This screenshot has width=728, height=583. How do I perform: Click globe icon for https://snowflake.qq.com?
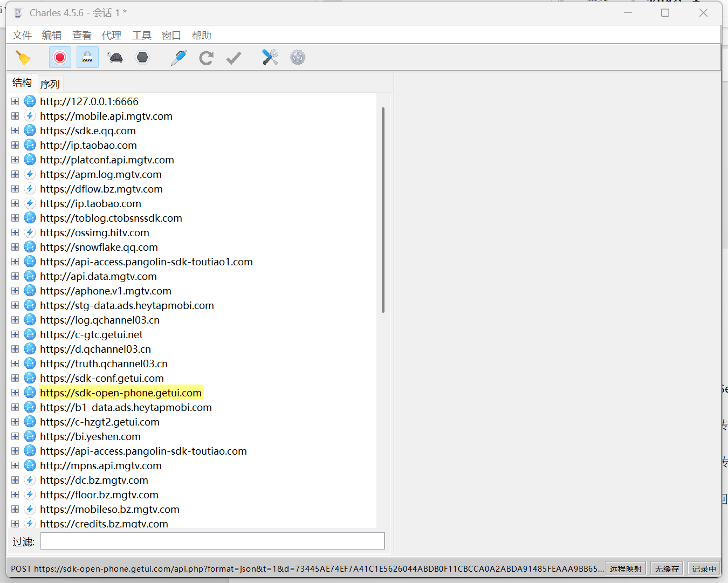pyautogui.click(x=30, y=247)
